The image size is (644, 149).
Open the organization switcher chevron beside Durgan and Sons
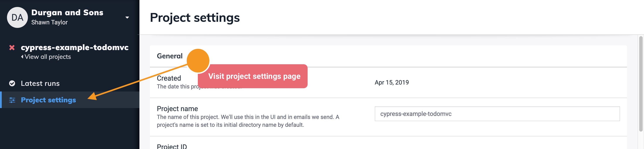coord(127,17)
